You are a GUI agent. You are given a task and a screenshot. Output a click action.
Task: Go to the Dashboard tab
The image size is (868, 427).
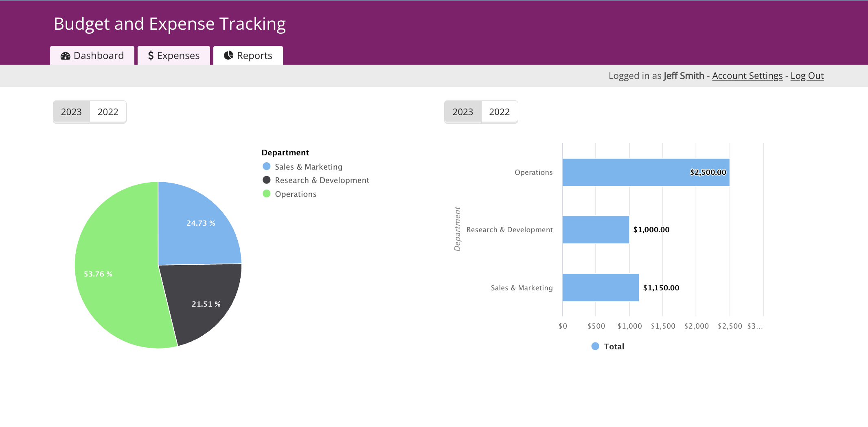coord(92,55)
